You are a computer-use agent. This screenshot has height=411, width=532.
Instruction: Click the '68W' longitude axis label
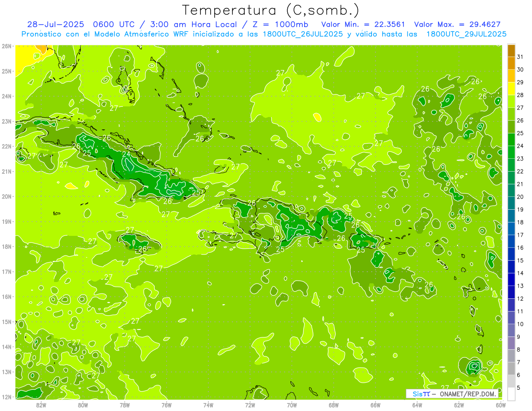[x=333, y=405]
